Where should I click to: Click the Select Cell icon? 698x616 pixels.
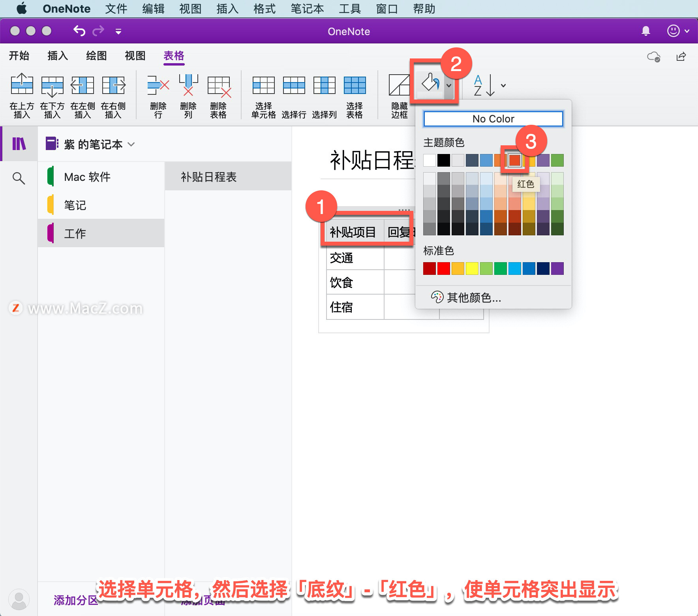pyautogui.click(x=263, y=85)
